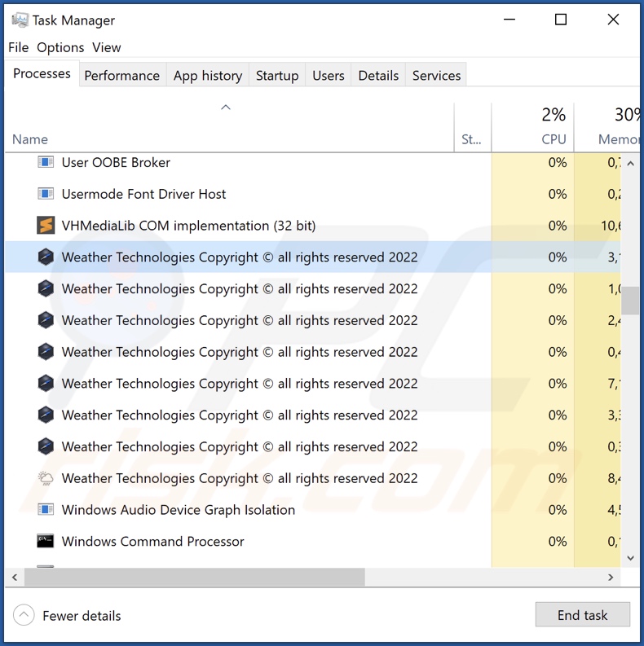Select the Usermode Font Driver Host name
The image size is (644, 646).
click(x=144, y=194)
